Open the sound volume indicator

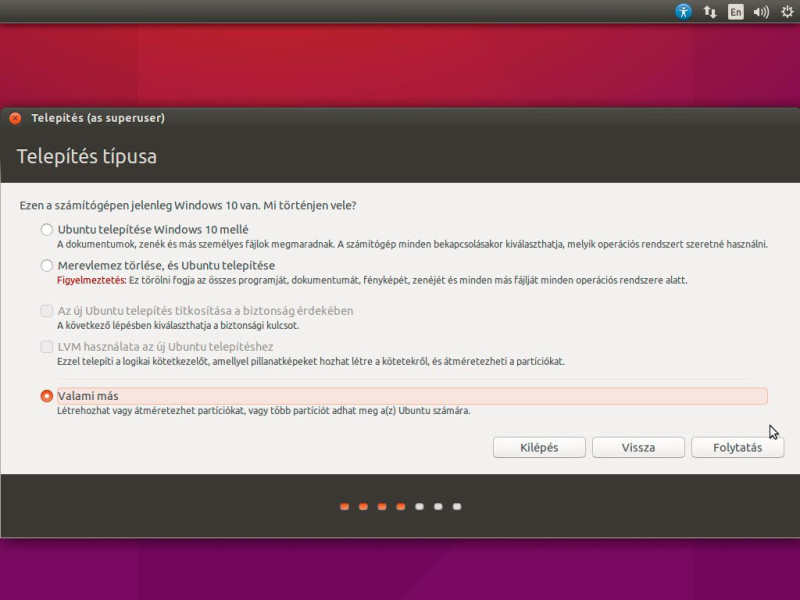click(x=761, y=12)
